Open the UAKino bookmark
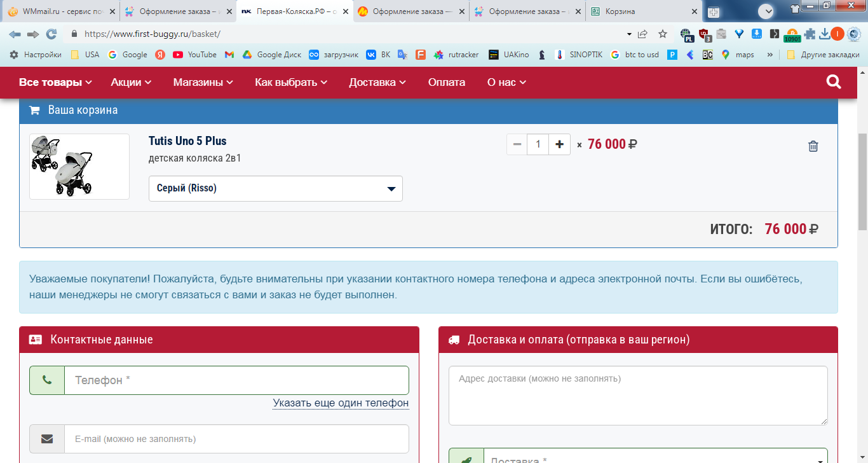 point(508,55)
